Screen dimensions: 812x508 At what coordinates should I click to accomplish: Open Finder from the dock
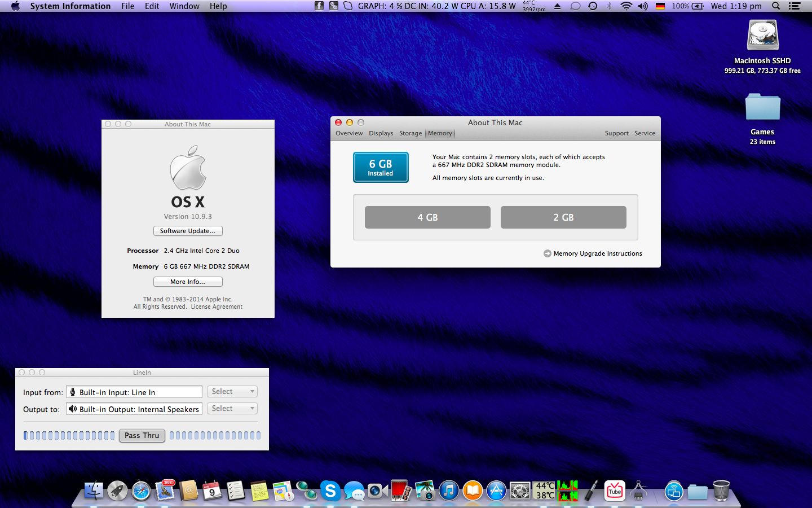(94, 491)
